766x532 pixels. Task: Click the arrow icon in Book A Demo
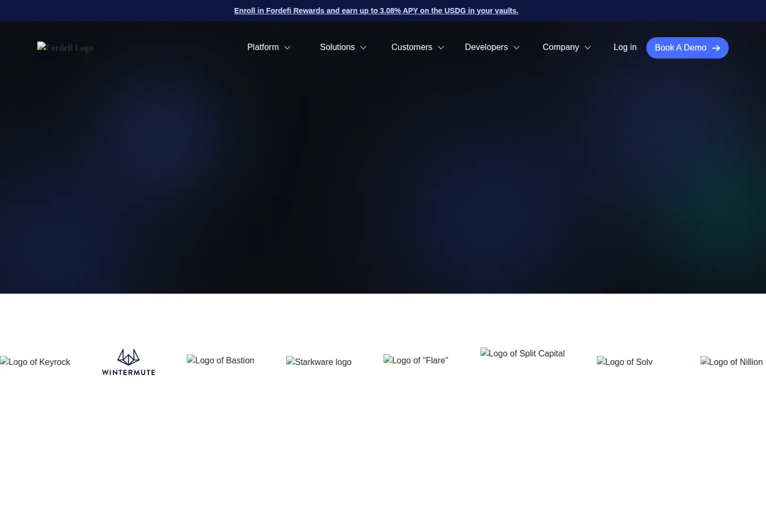pyautogui.click(x=716, y=48)
